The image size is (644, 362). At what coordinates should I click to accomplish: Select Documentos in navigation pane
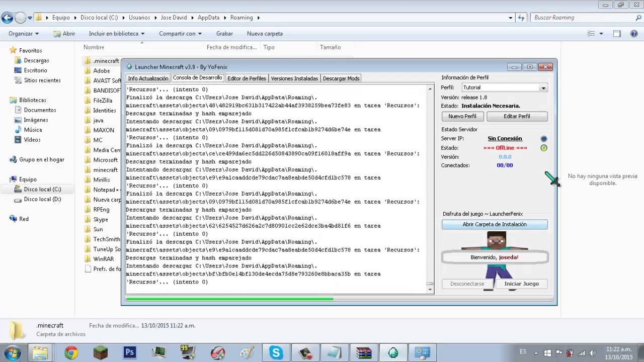coord(40,110)
